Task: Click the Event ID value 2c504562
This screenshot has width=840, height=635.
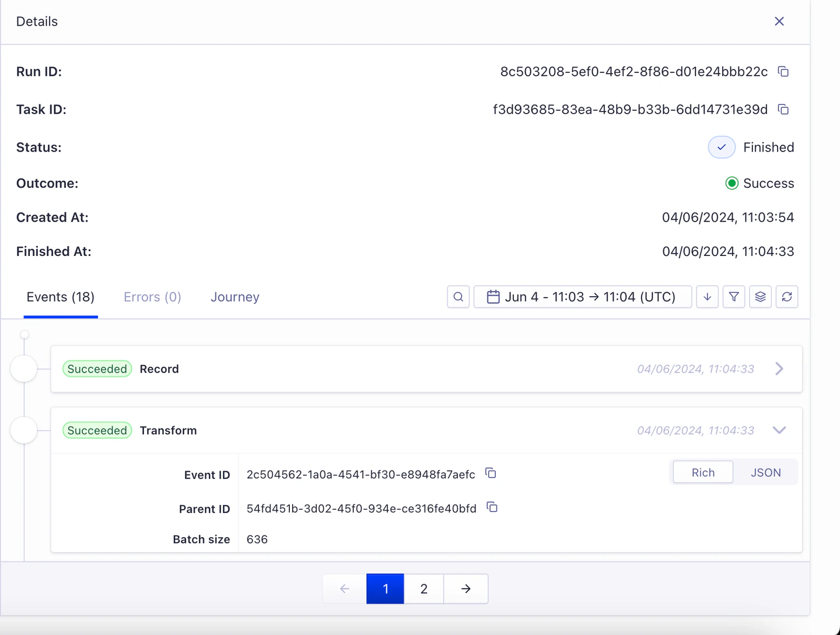Action: (x=361, y=475)
